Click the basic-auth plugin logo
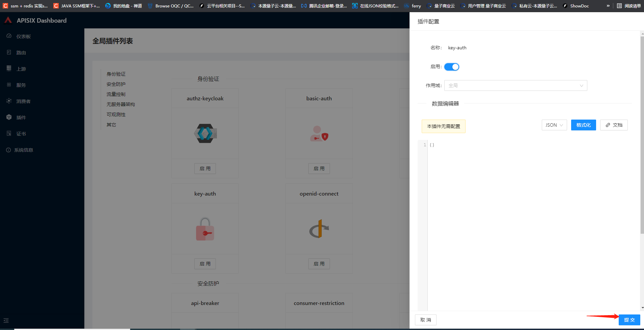Viewport: 644px width, 330px height. [x=319, y=134]
